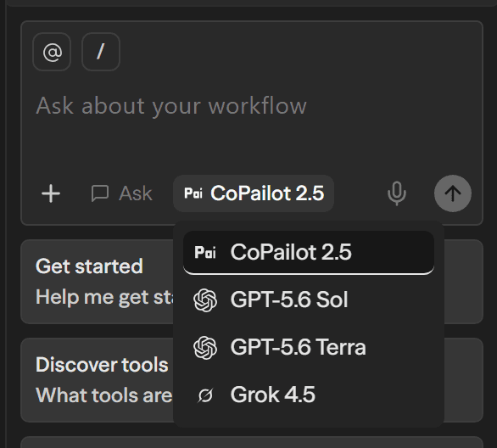Viewport: 497px width, 448px height.
Task: Collapse the CoPailot 2.5 model dropdown
Action: point(254,193)
